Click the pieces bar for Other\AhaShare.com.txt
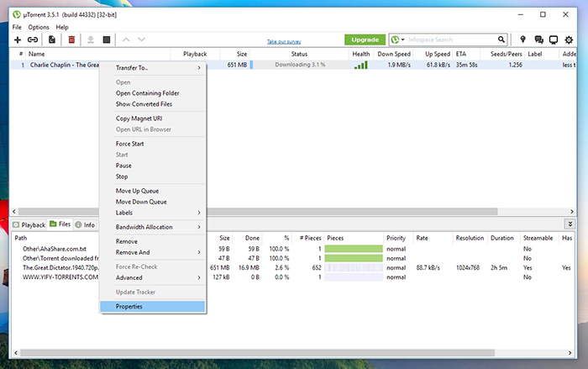This screenshot has width=588, height=369. 354,249
